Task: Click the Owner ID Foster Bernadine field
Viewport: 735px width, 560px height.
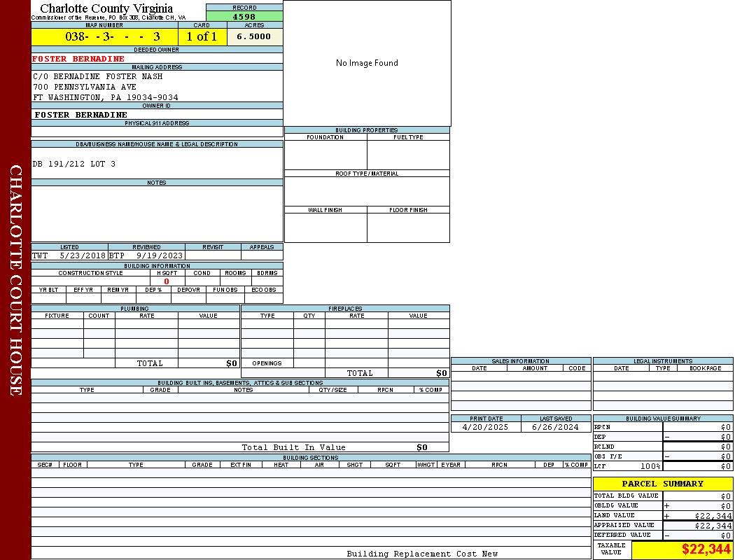Action: 81,115
